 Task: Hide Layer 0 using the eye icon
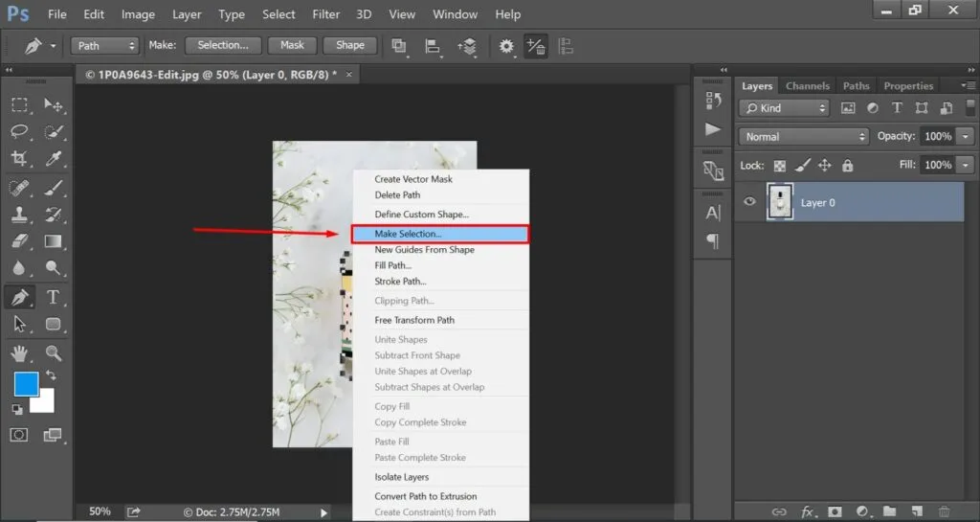click(x=750, y=202)
